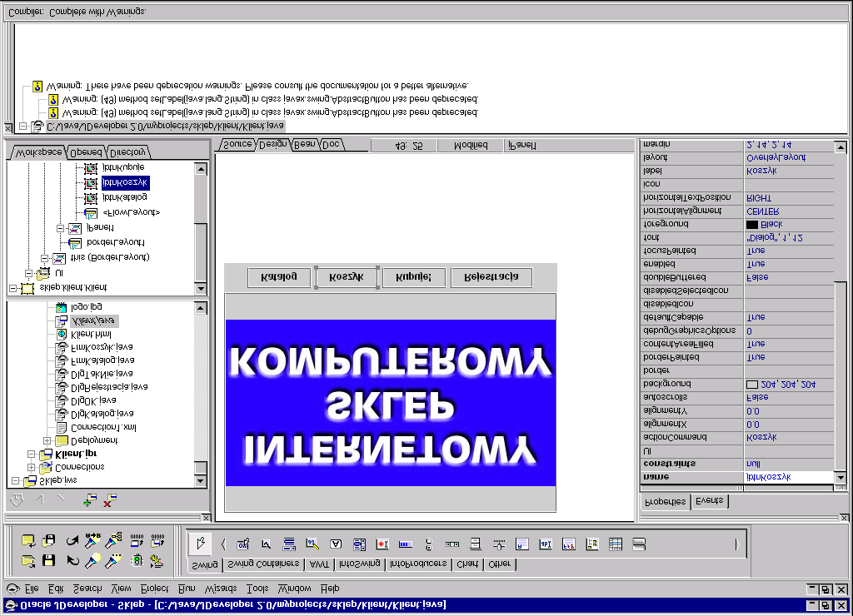Open the AWT palette tab
The width and height of the screenshot is (853, 616).
point(319,564)
